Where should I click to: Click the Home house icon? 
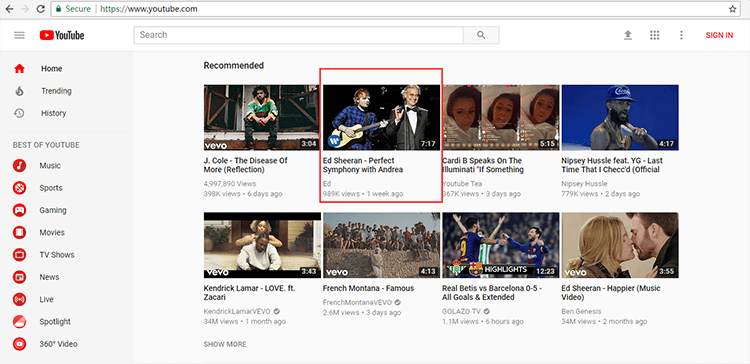pyautogui.click(x=19, y=68)
